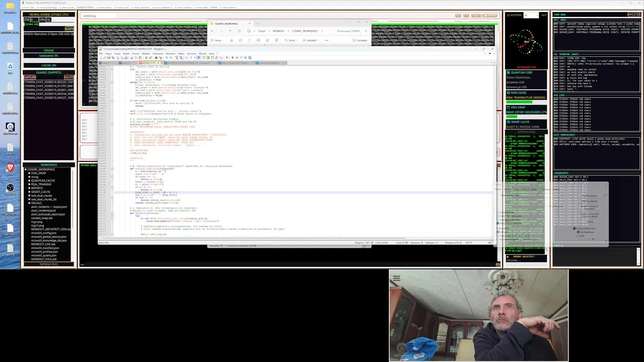Click WYCZYŚĆ button in Task Dual panel
The image size is (644, 362).
click(634, 15)
